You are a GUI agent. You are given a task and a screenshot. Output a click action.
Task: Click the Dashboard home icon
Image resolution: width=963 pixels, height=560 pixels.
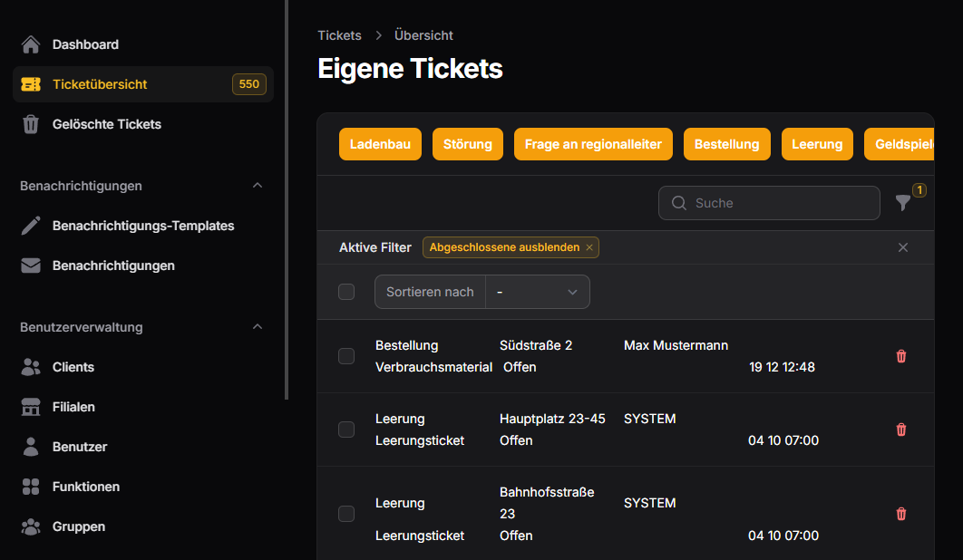pyautogui.click(x=31, y=44)
